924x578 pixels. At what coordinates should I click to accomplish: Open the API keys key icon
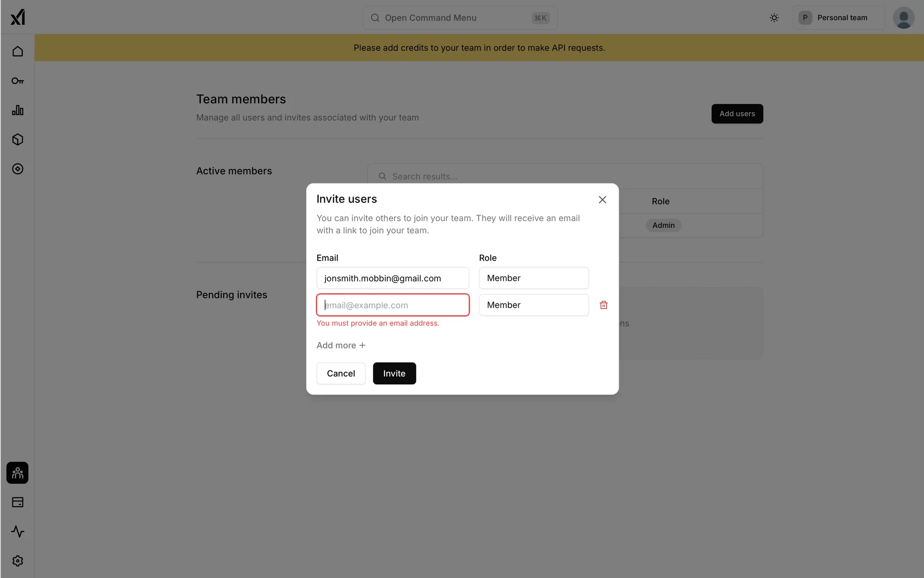point(18,81)
